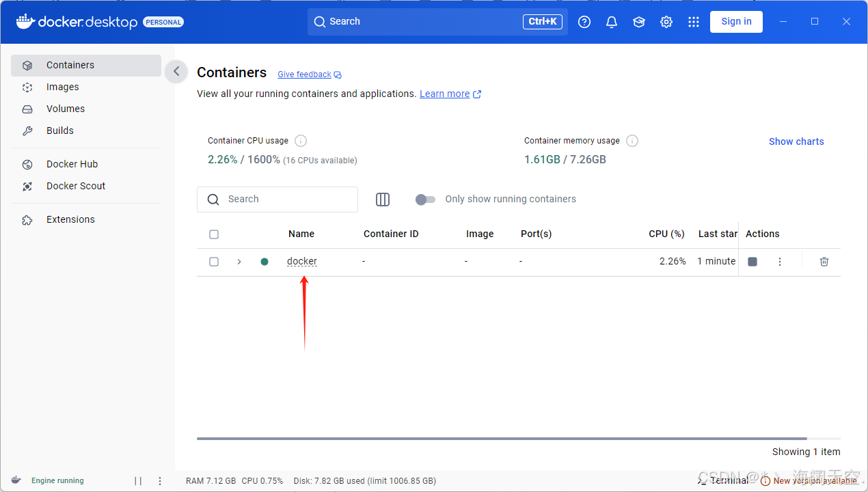
Task: Open the apps grid icon in header
Action: (694, 22)
